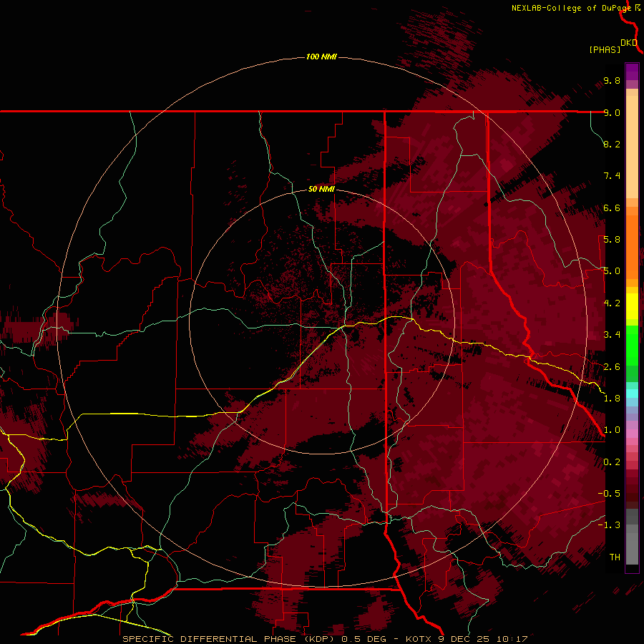The height and width of the screenshot is (644, 644).
Task: Select the -1.3 scale value
Action: coord(609,525)
